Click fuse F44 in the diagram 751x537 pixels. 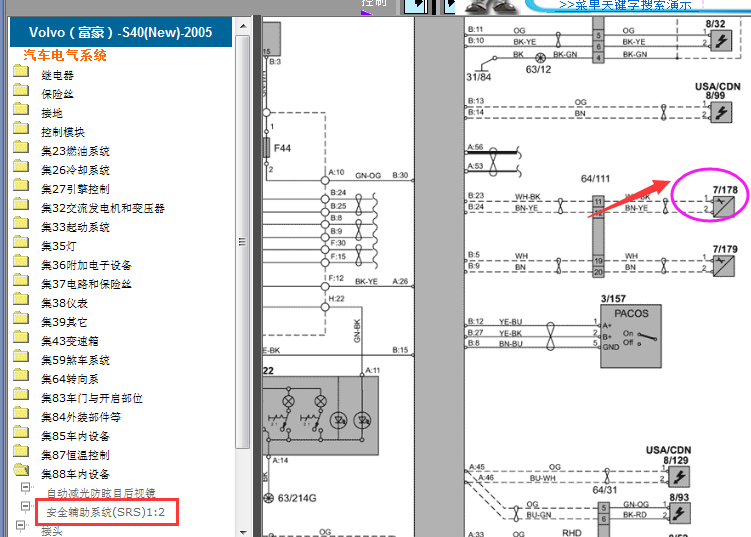coord(267,148)
